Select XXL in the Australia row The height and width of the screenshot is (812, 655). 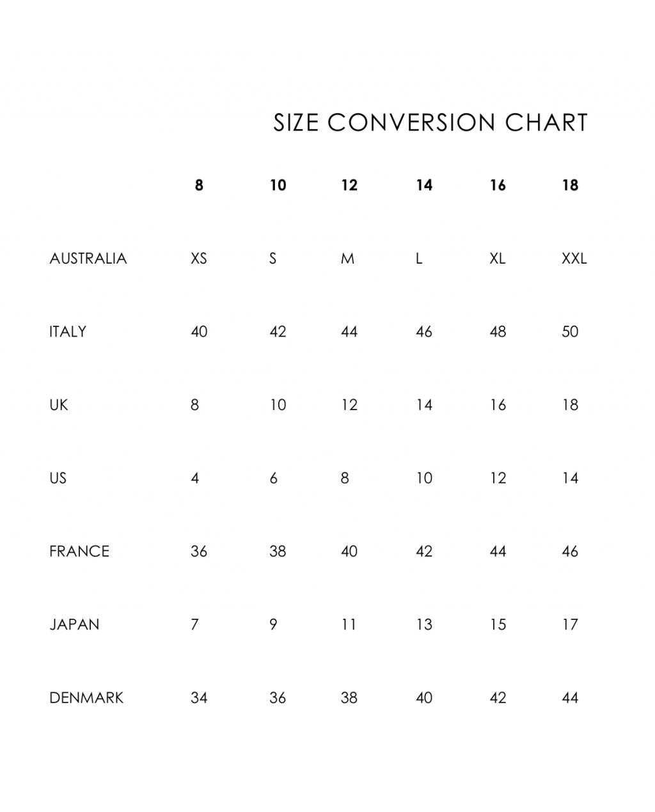(x=574, y=259)
